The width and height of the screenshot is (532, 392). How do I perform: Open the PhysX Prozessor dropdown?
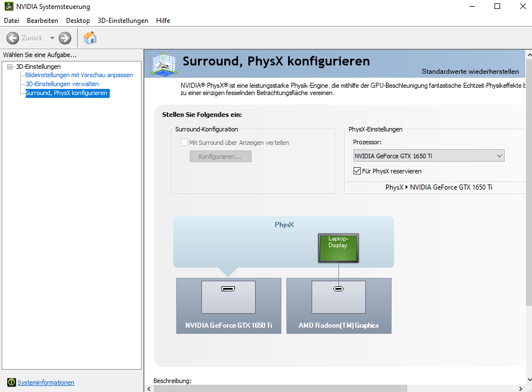(429, 155)
